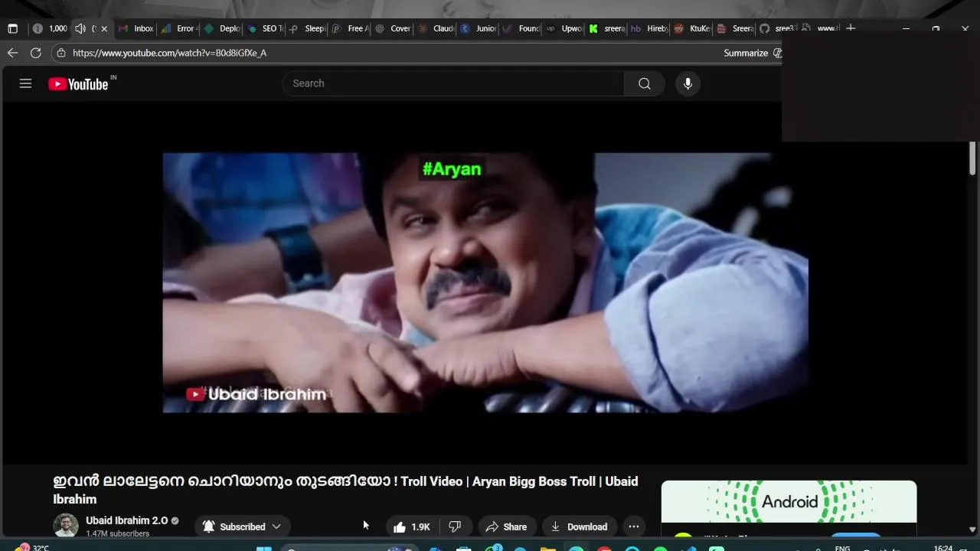The height and width of the screenshot is (551, 980).
Task: Switch to the Deplo tab
Action: click(220, 28)
